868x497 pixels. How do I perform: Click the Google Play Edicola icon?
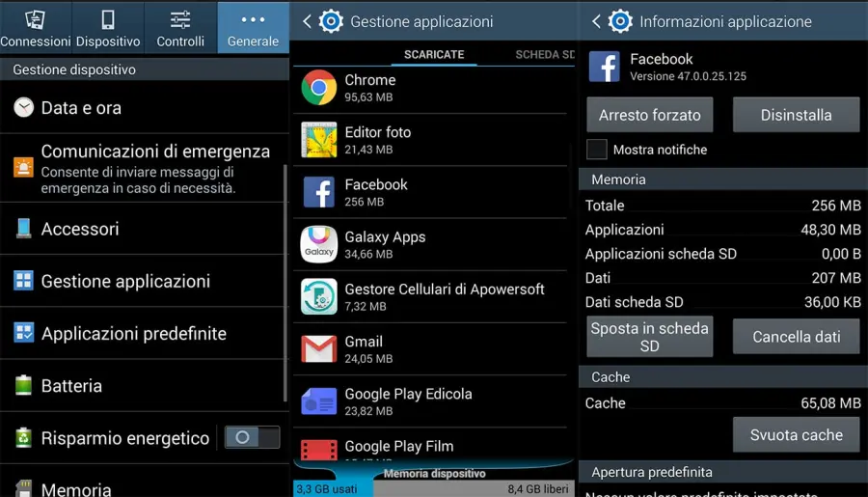tap(319, 401)
